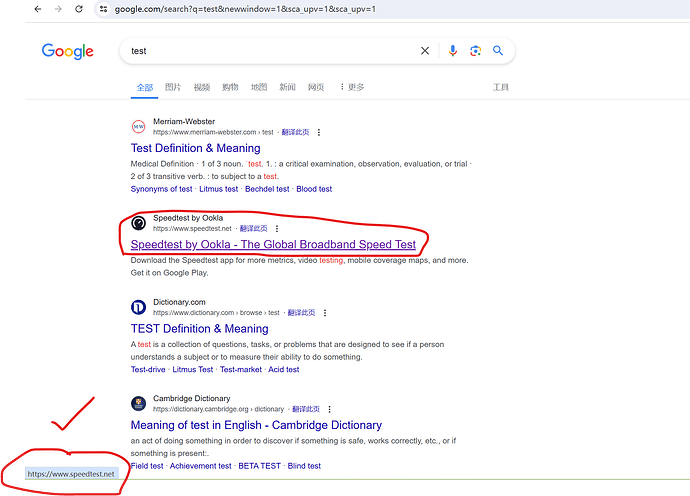Open the Google logo homepage
The image size is (690, 496).
pos(67,51)
